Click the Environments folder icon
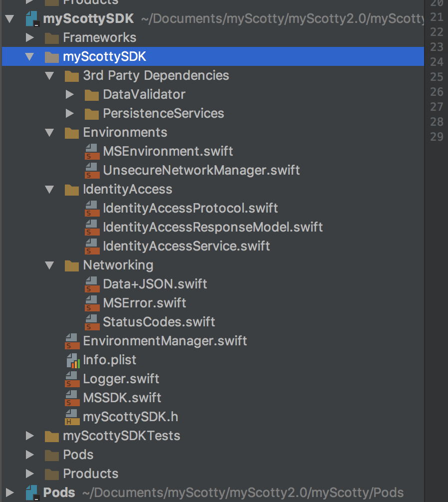Viewport: 448px width, 502px height. pyautogui.click(x=72, y=133)
